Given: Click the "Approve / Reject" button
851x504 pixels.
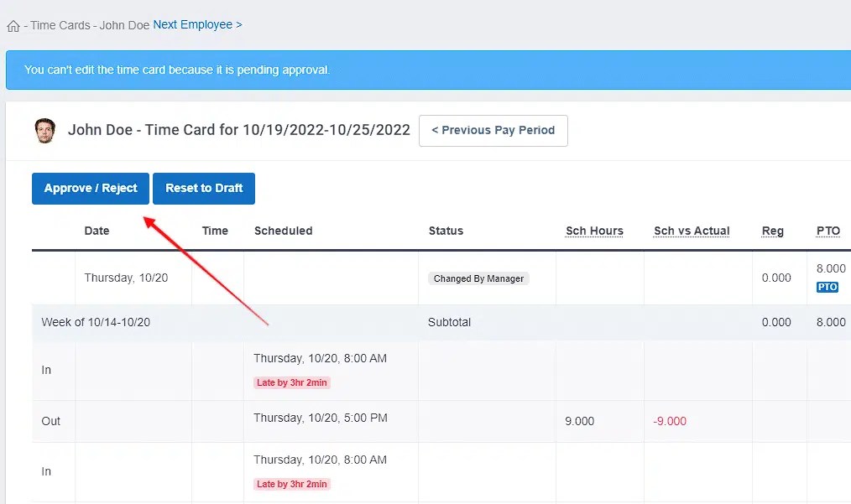Looking at the screenshot, I should [x=90, y=188].
